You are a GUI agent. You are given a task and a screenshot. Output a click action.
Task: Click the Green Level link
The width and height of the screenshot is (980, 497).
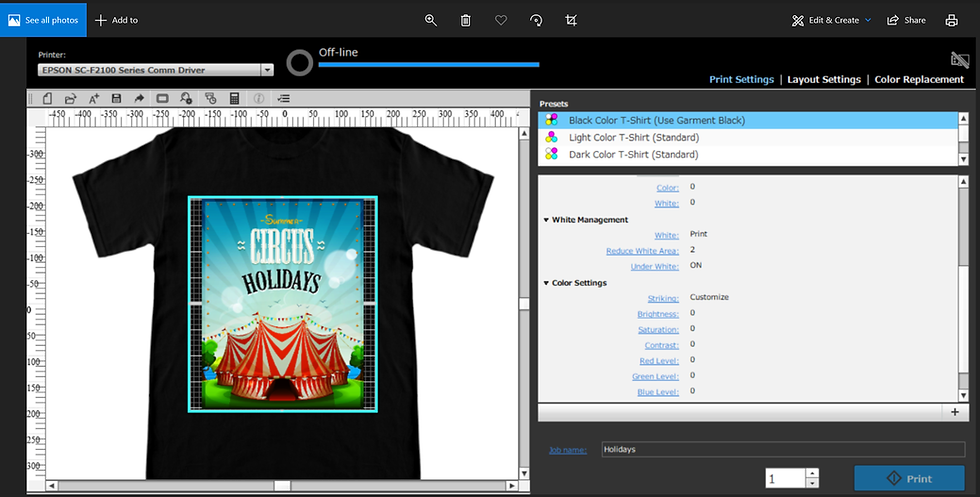655,376
